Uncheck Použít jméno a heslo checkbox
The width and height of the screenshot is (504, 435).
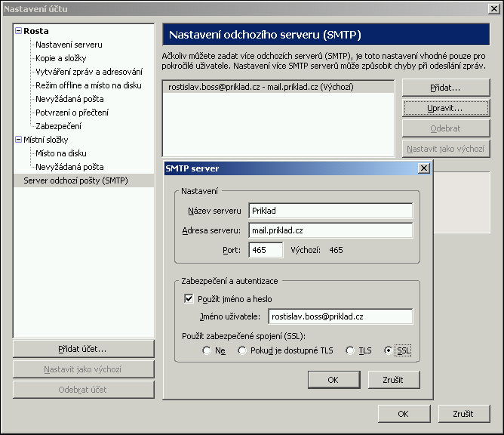pyautogui.click(x=189, y=299)
